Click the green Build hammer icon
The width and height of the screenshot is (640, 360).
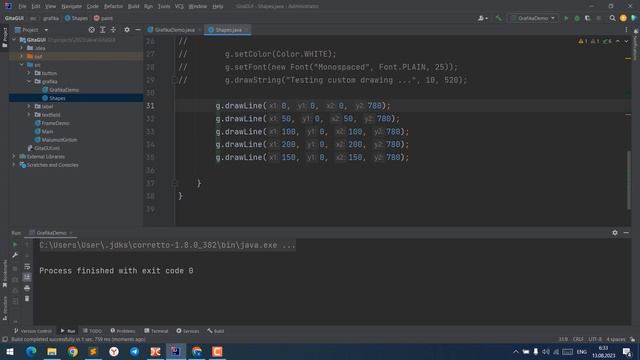click(x=499, y=18)
